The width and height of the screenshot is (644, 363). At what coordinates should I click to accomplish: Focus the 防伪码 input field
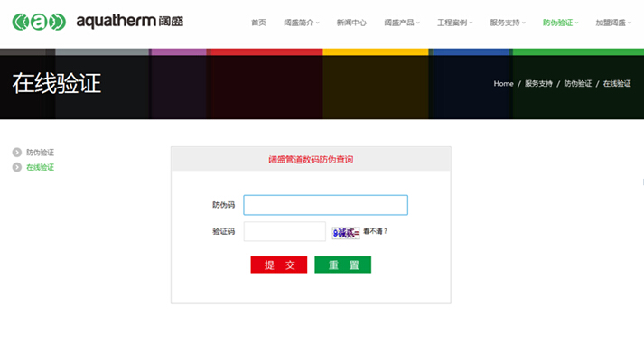tap(326, 205)
